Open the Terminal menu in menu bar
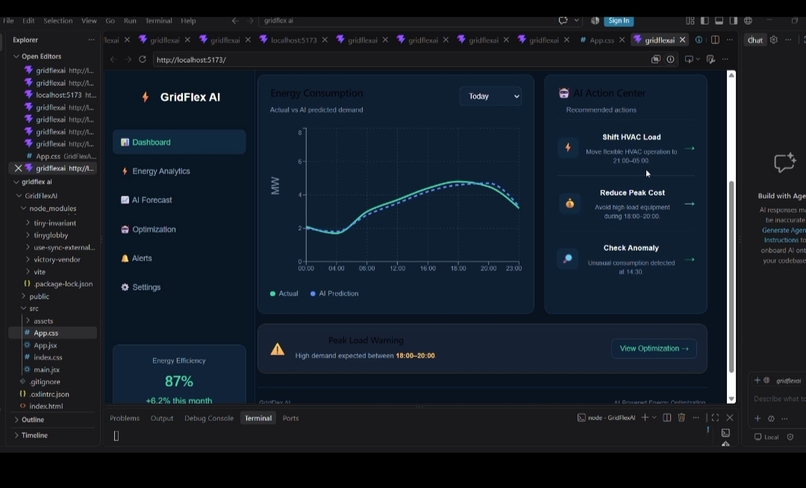The width and height of the screenshot is (806, 488). (158, 21)
